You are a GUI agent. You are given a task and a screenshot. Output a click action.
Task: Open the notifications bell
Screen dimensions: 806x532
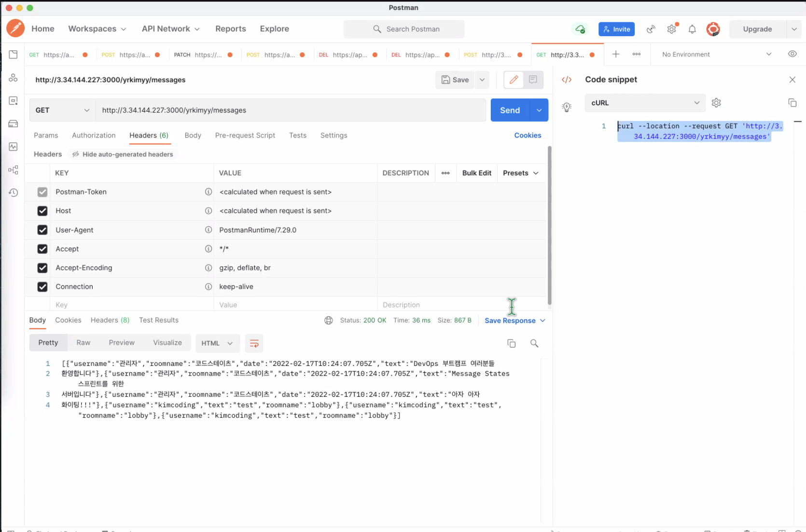(x=692, y=29)
